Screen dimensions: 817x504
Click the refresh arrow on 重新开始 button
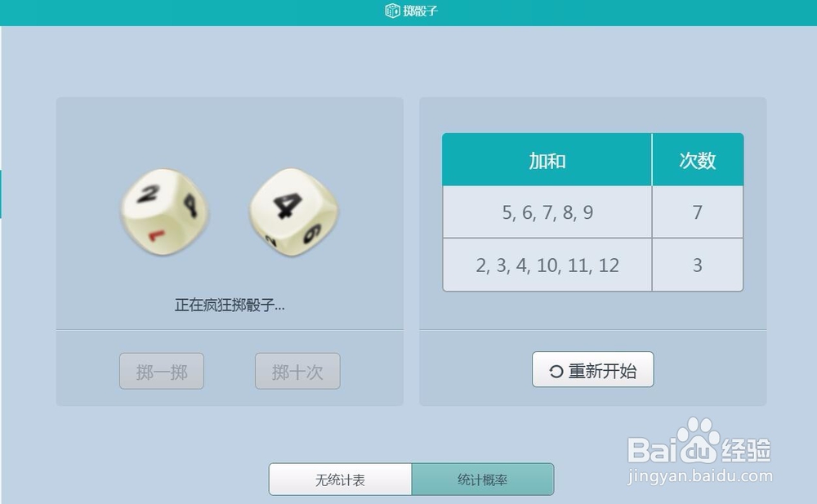(556, 371)
